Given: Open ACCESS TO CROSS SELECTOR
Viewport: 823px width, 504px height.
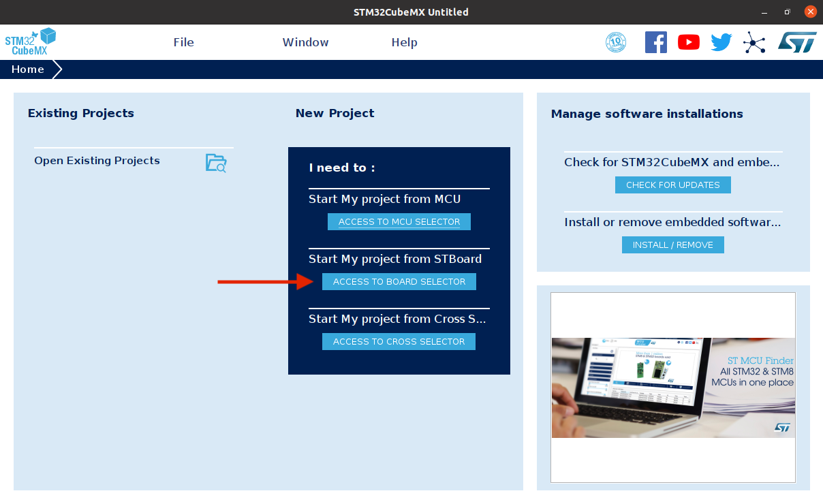Looking at the screenshot, I should tap(399, 341).
